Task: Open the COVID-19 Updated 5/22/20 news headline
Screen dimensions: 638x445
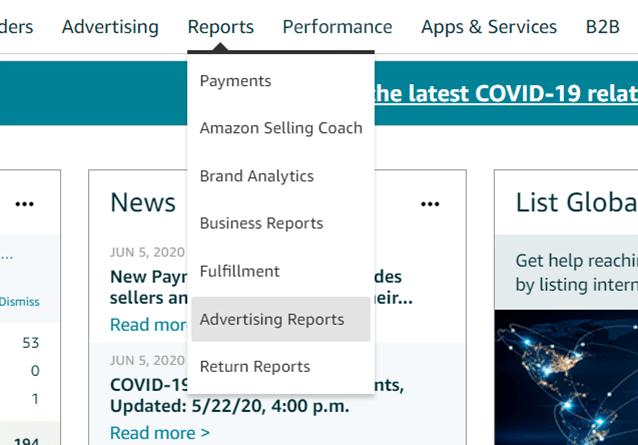Action: (229, 395)
